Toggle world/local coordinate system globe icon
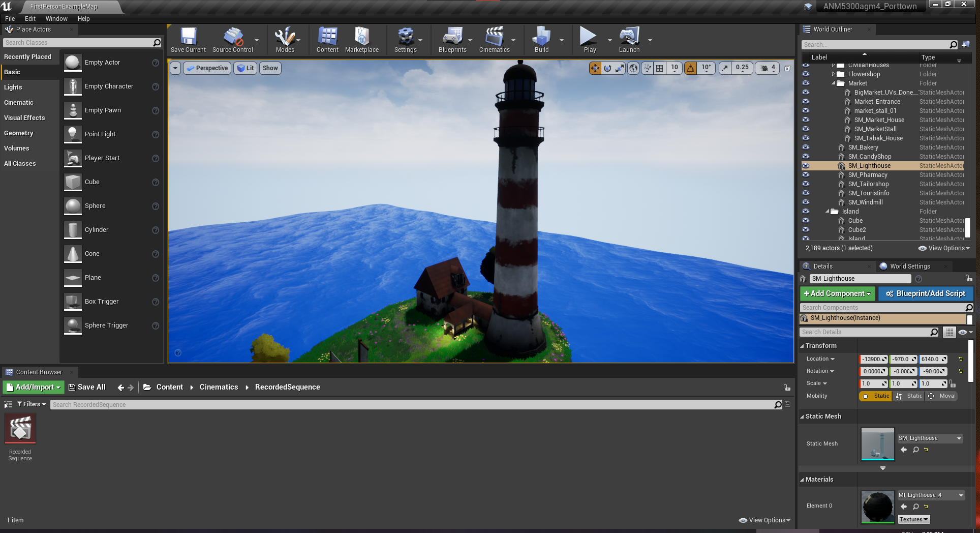 pyautogui.click(x=633, y=68)
